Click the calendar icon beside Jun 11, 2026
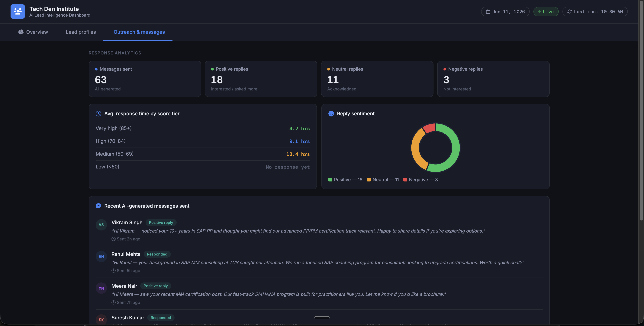Viewport: 644px width, 326px height. (x=488, y=11)
